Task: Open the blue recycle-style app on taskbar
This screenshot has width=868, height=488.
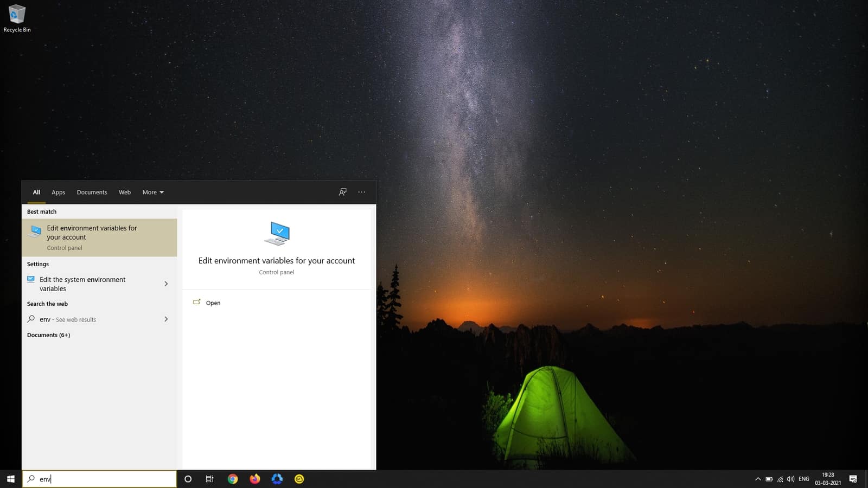Action: (x=277, y=479)
